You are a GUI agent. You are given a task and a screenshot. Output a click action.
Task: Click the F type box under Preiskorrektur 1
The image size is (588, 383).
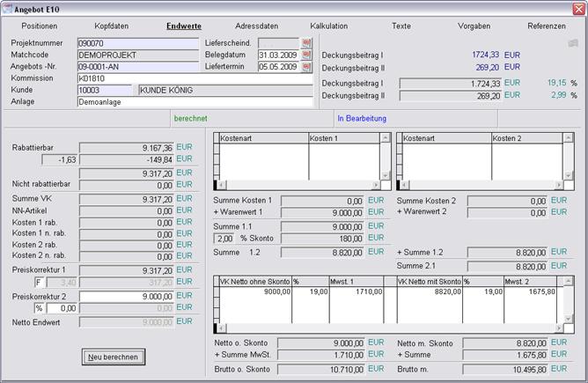point(39,283)
